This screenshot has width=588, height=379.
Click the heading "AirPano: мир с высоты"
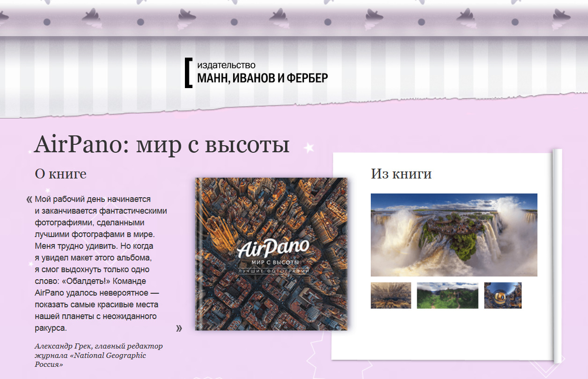162,145
